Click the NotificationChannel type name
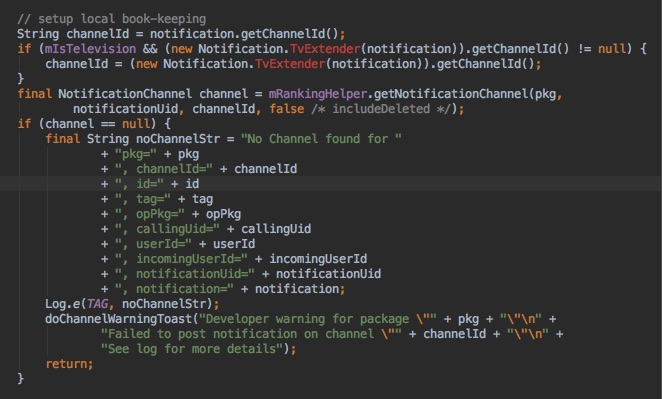 125,94
